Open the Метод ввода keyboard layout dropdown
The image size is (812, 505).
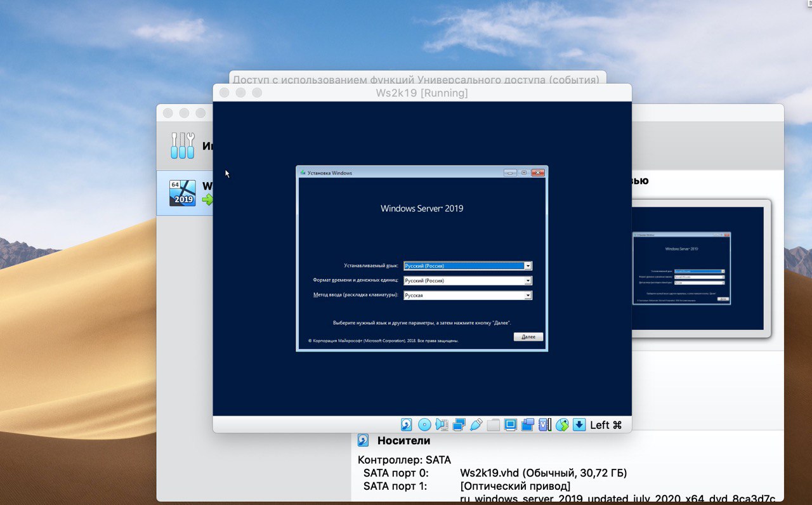pyautogui.click(x=468, y=295)
